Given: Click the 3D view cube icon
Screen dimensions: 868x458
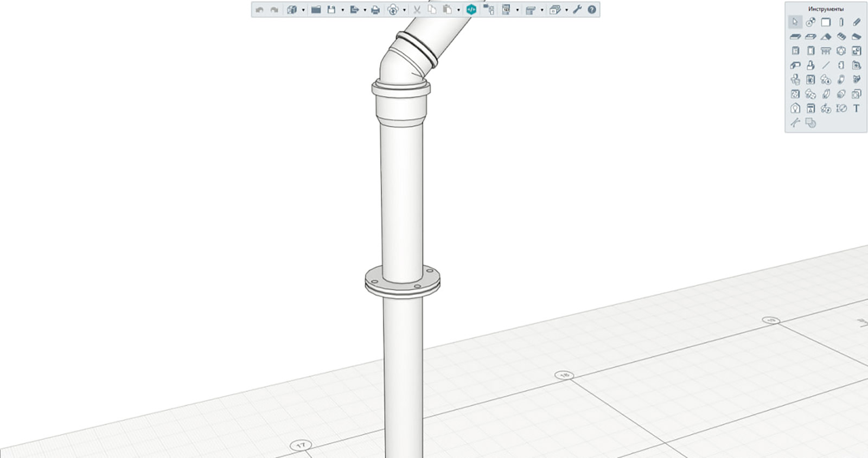Looking at the screenshot, I should pos(292,10).
